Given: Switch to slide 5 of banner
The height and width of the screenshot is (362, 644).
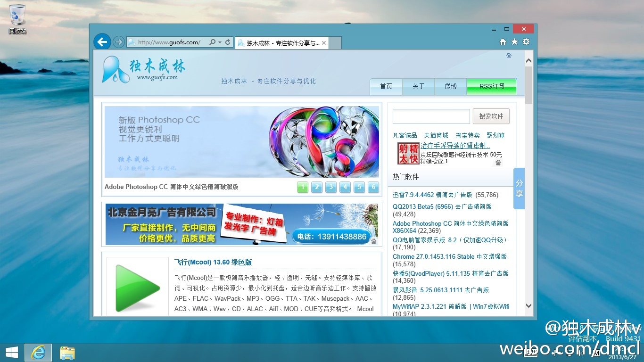Looking at the screenshot, I should pos(359,187).
